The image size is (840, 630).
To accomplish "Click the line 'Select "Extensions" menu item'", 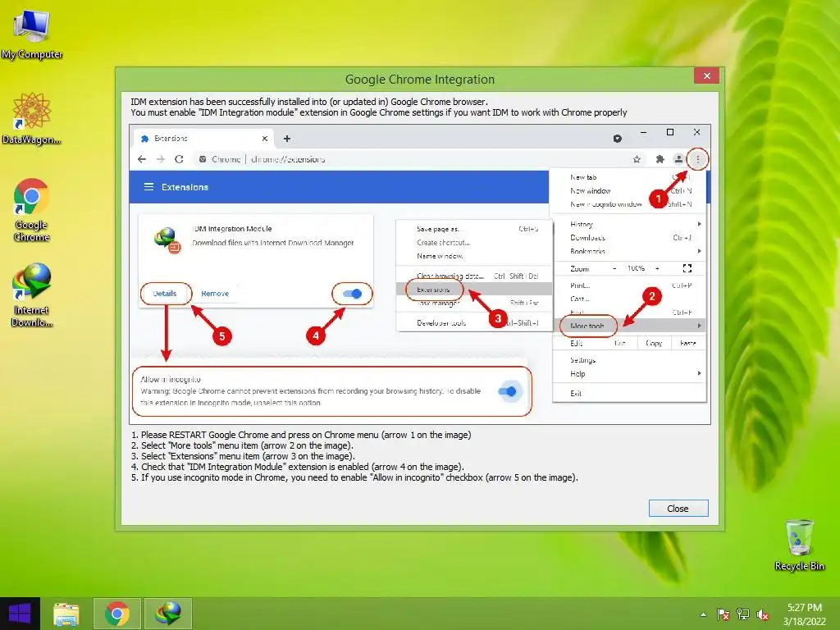I will coord(243,456).
